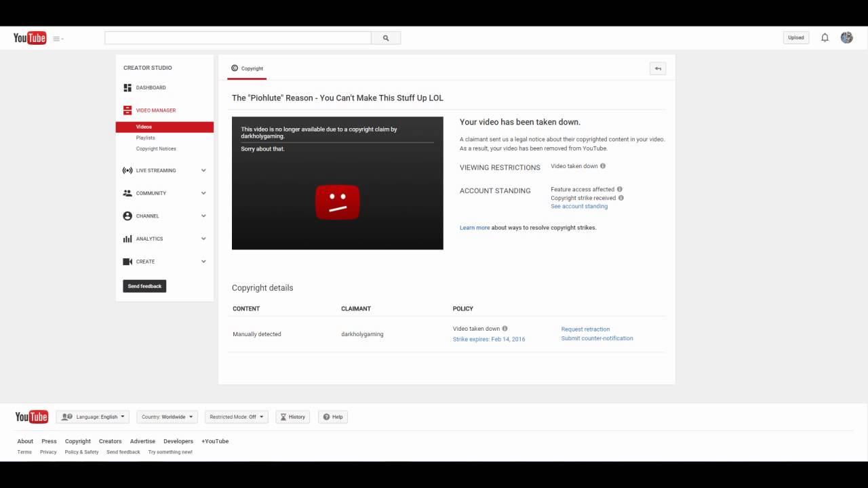Open the Terms footer link
The height and width of the screenshot is (488, 868).
coord(24,452)
